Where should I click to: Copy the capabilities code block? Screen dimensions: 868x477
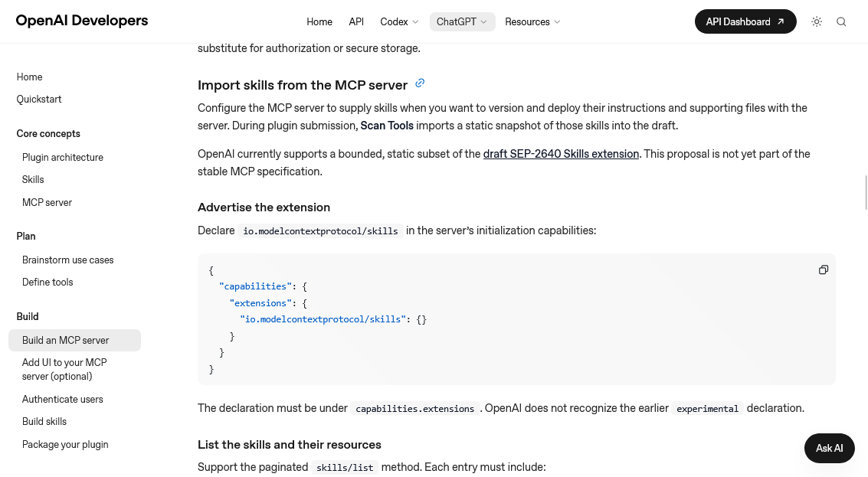click(823, 270)
